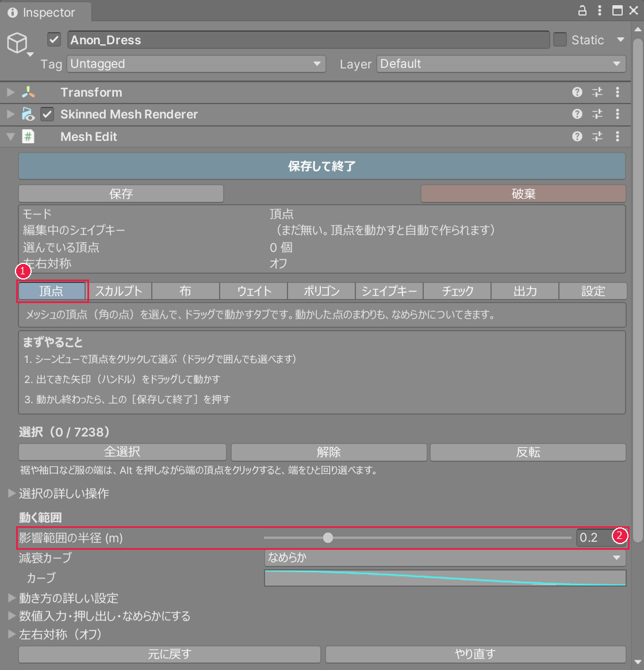This screenshot has height=670, width=644.
Task: Expand 左右対称（オフ）section
Action: (x=12, y=634)
